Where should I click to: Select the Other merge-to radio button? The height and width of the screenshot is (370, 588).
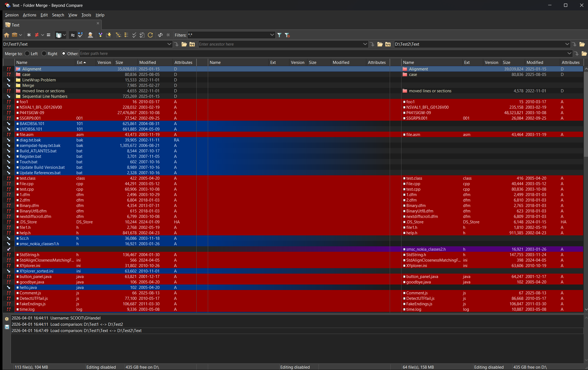[64, 54]
